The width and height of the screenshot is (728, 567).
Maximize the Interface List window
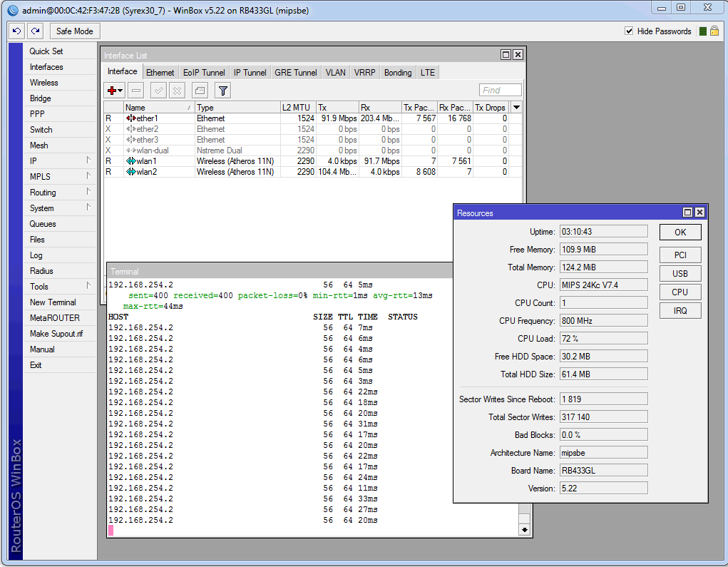506,55
